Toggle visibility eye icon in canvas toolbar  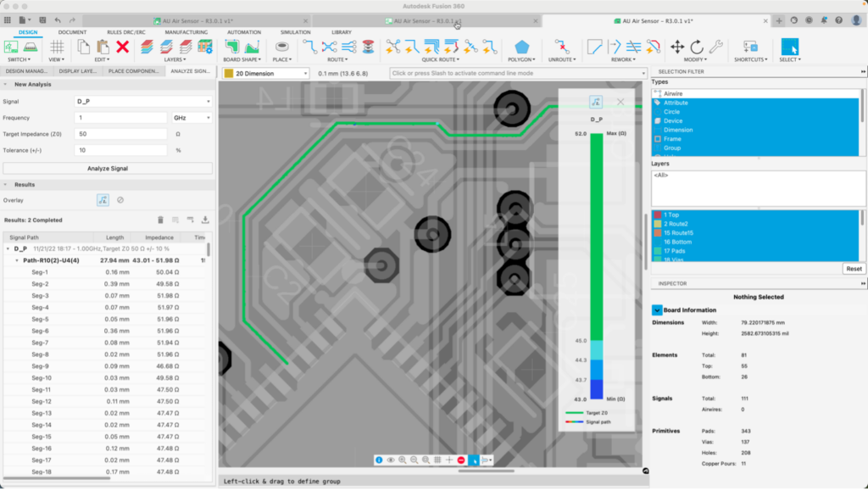pyautogui.click(x=390, y=460)
